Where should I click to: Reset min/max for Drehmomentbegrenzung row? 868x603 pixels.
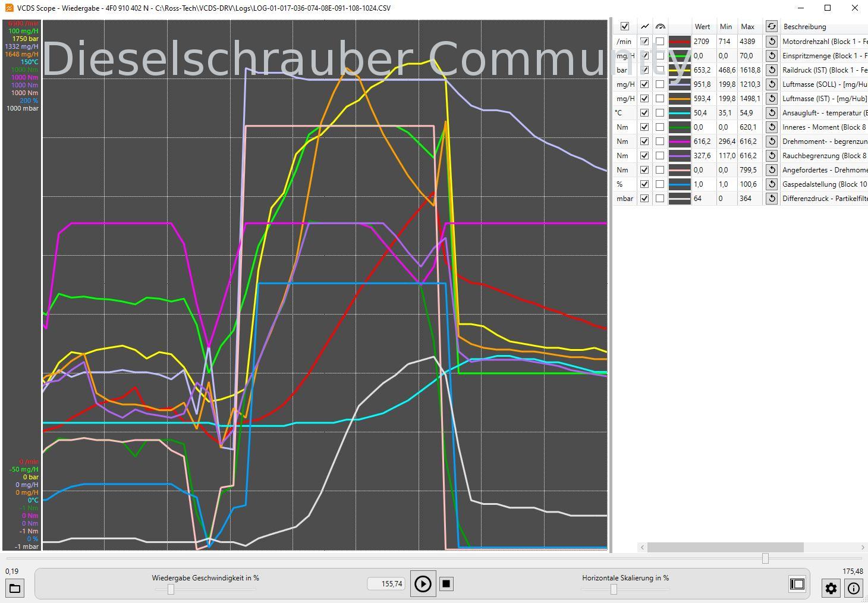click(x=771, y=142)
